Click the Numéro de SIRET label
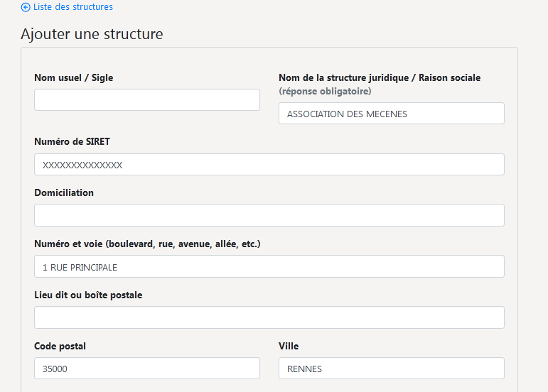 click(72, 141)
